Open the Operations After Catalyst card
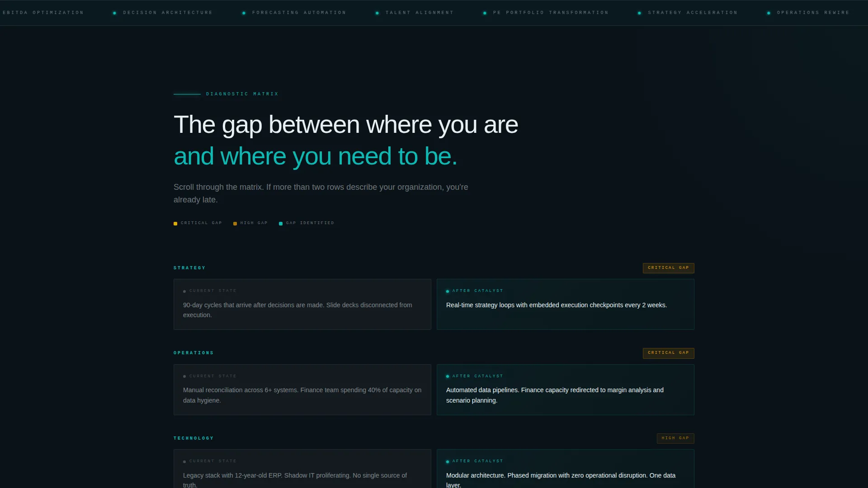 tap(566, 390)
